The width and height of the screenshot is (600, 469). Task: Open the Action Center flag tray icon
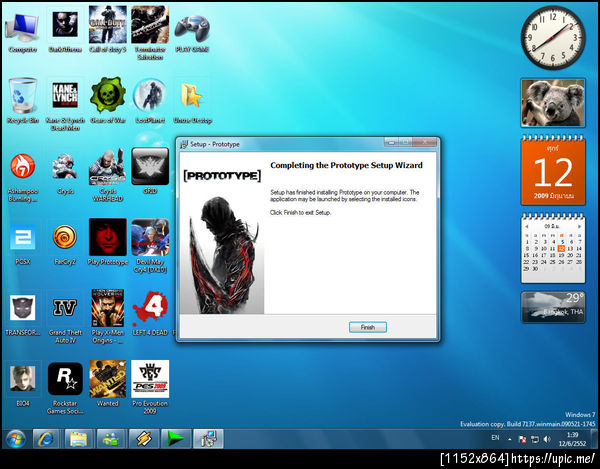522,440
